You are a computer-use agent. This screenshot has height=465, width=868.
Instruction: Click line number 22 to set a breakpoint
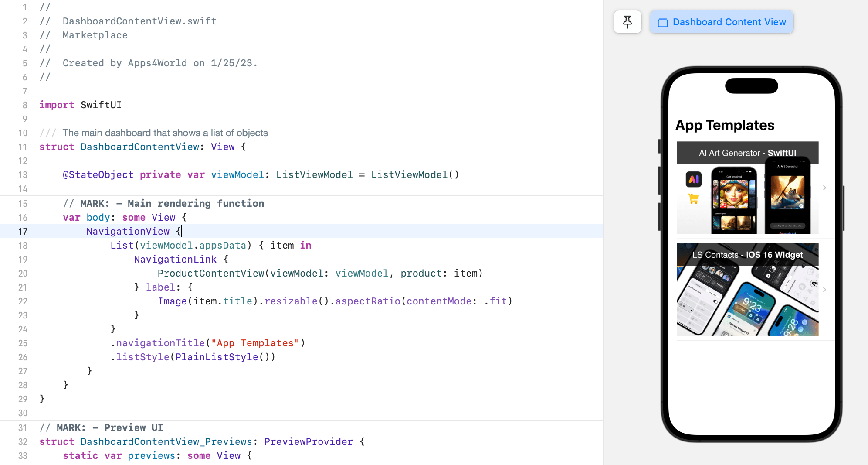(x=22, y=301)
